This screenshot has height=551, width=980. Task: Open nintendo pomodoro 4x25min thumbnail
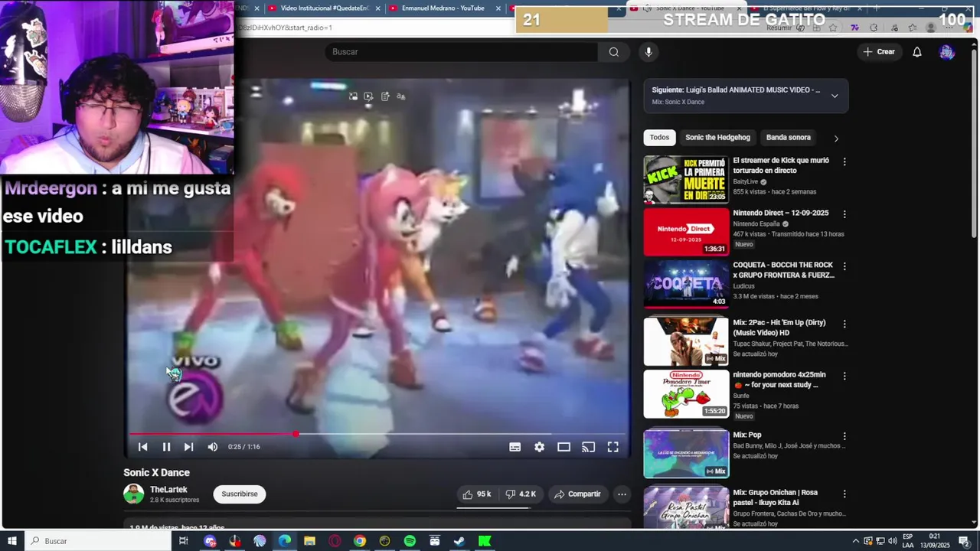686,394
